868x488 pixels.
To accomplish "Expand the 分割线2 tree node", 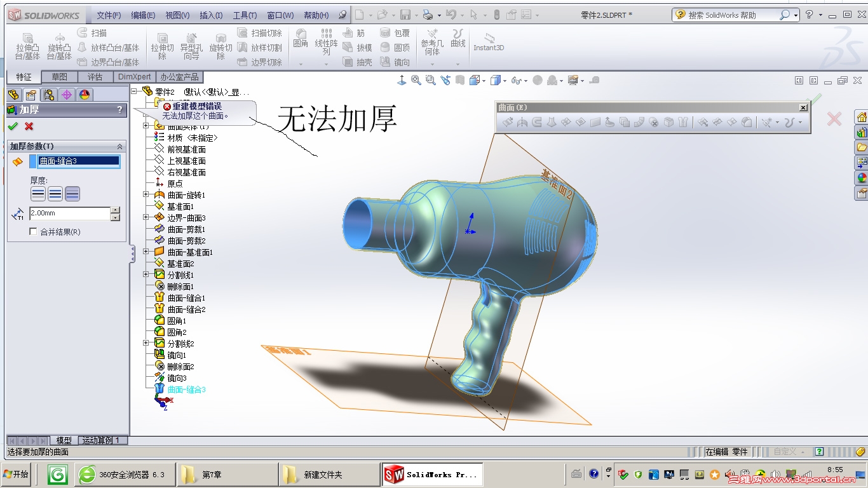I will 146,344.
